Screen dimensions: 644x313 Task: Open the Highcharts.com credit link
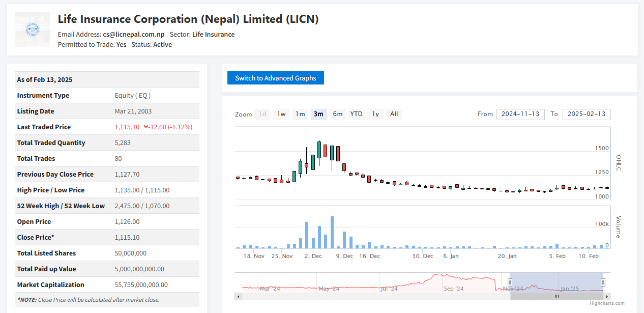pos(607,303)
